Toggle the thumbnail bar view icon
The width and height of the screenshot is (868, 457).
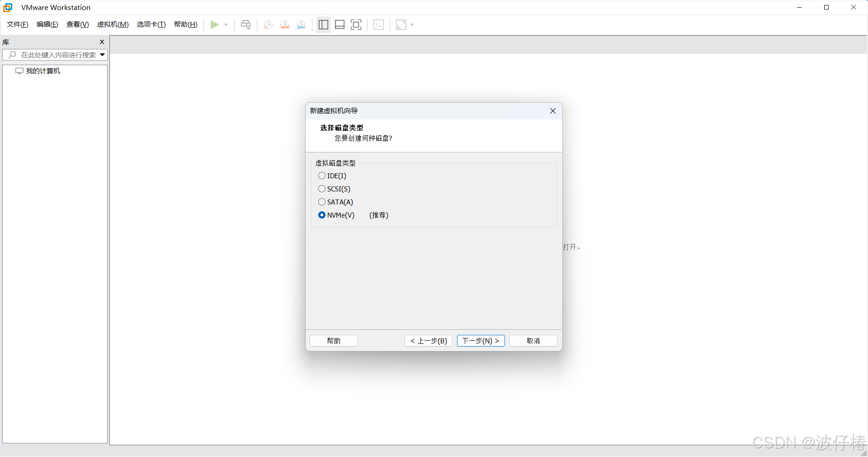(340, 24)
